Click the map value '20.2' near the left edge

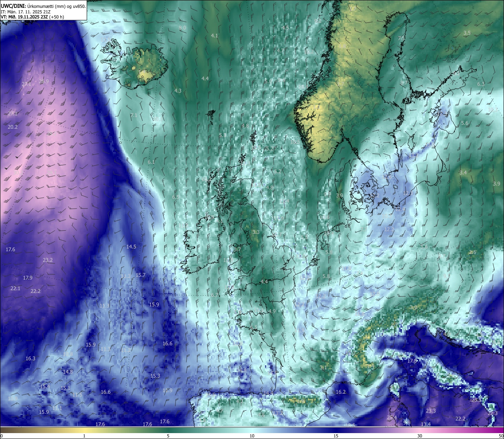[x=13, y=127]
